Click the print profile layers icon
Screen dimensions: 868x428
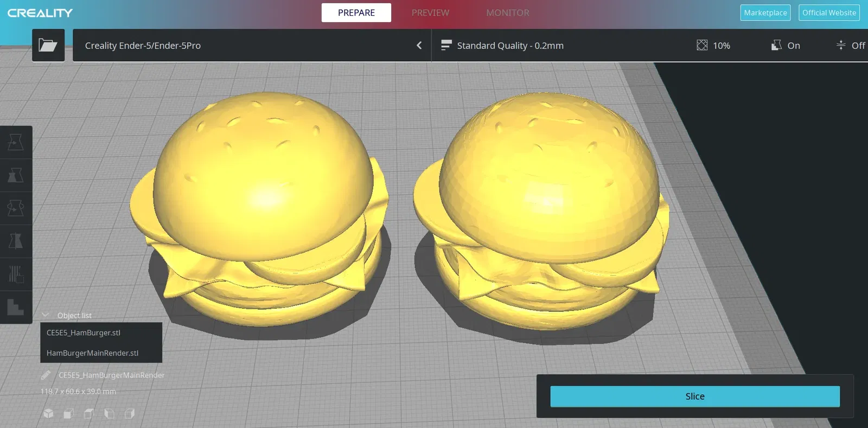tap(446, 45)
